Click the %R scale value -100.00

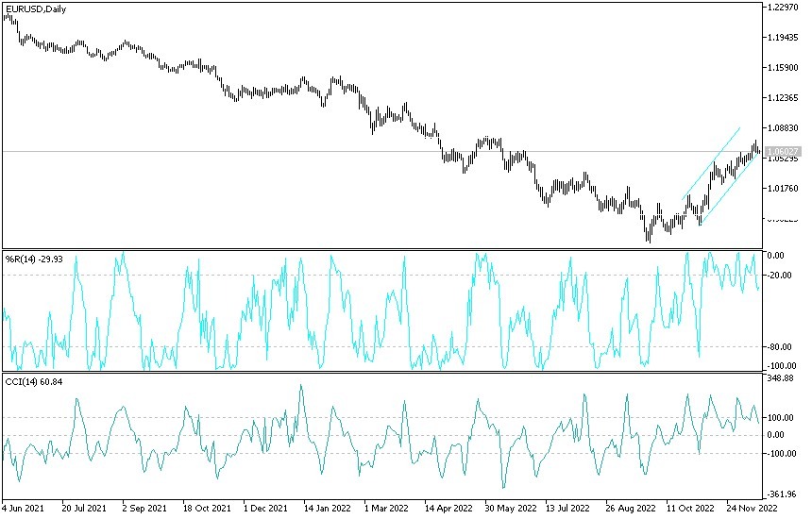pos(782,366)
